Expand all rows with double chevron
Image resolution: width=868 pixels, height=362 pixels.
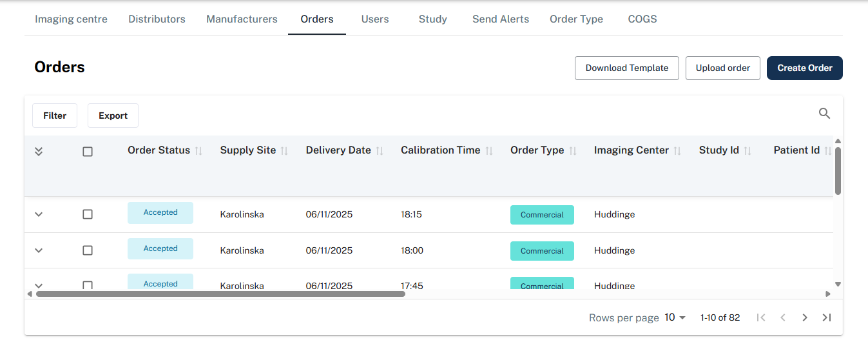[x=39, y=152]
